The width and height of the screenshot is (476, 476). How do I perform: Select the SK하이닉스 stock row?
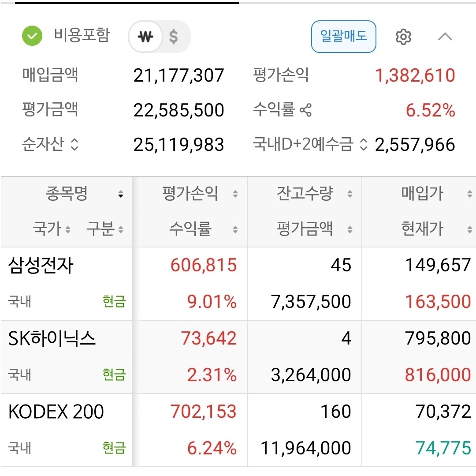[52, 339]
